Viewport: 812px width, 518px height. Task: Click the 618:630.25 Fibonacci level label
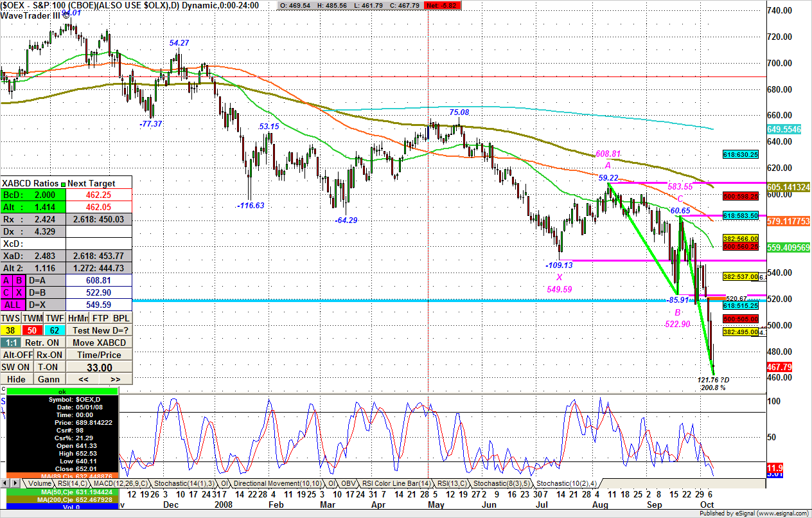tap(741, 154)
